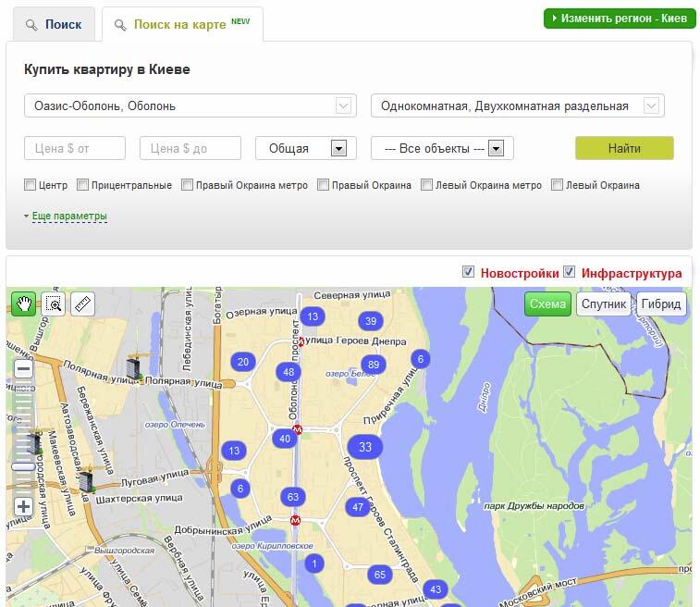700x607 pixels.
Task: Zoom in the map with plus button
Action: point(23,506)
